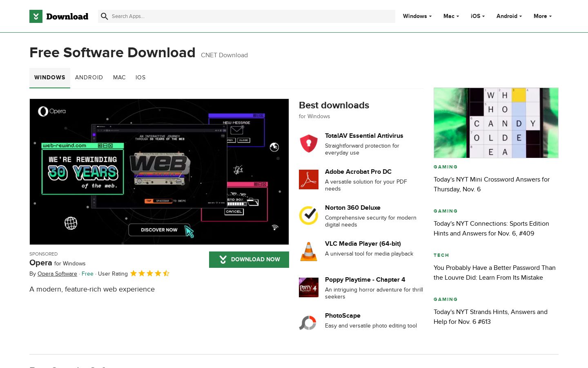Open the PhotoScape title link
The height and width of the screenshot is (368, 588).
coord(343,316)
